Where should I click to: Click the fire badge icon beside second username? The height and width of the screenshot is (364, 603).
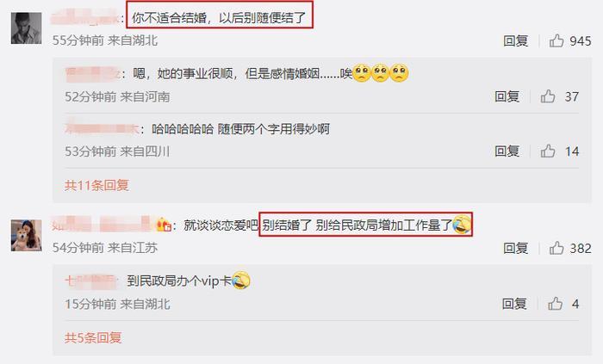point(164,225)
